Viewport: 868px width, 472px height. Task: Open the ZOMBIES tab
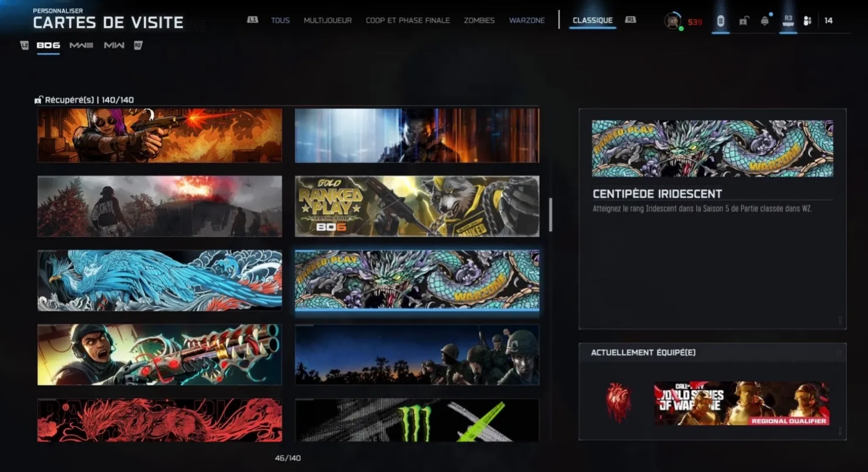479,21
